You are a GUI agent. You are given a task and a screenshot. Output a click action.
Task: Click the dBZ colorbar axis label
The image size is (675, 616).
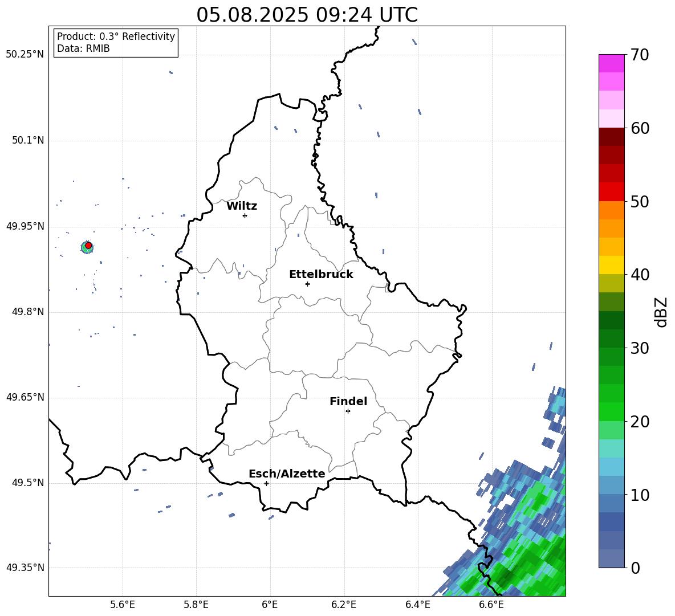point(662,312)
